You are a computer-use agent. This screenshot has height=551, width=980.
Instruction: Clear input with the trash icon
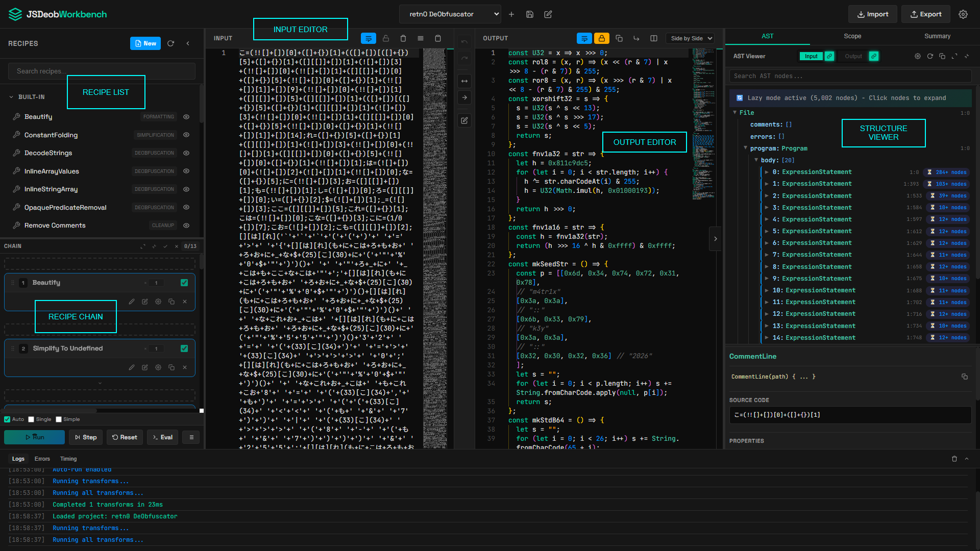pos(403,38)
